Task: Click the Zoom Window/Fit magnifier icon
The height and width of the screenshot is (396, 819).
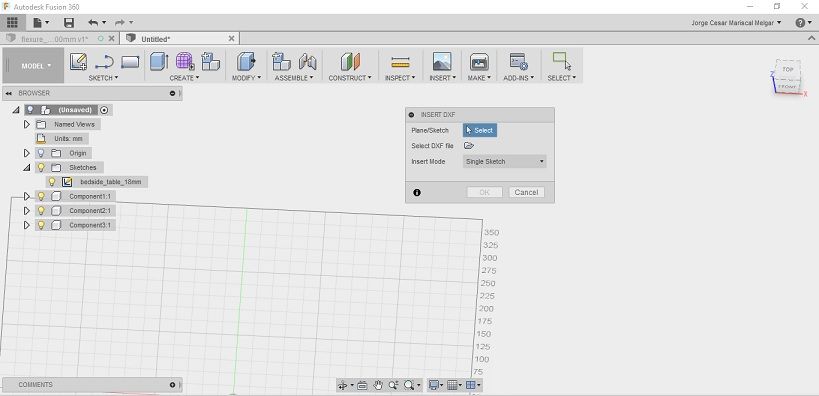Action: (409, 386)
